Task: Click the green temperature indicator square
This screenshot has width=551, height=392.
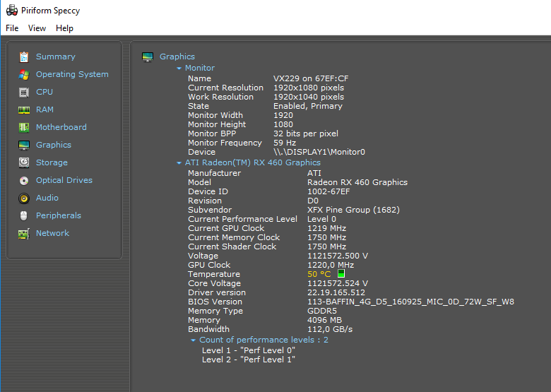Action: click(x=341, y=273)
